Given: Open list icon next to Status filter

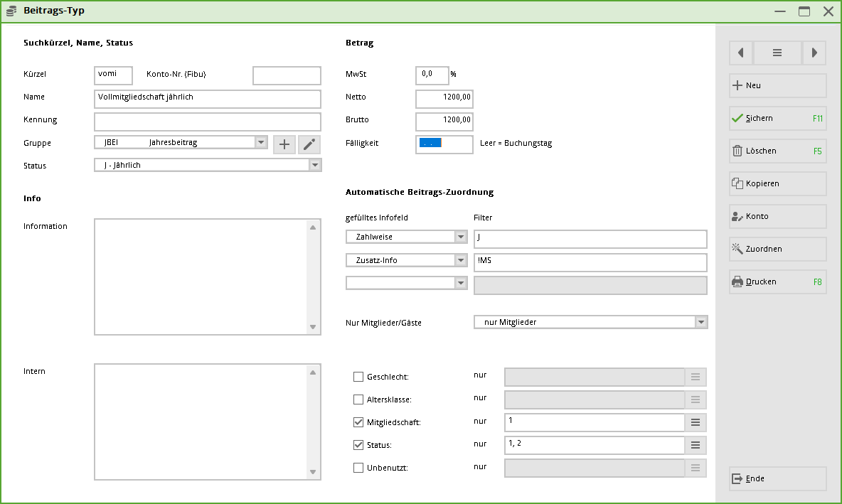Looking at the screenshot, I should [696, 446].
